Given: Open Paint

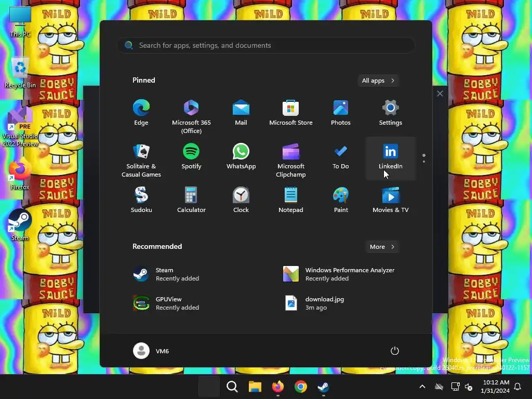Looking at the screenshot, I should click(x=341, y=200).
